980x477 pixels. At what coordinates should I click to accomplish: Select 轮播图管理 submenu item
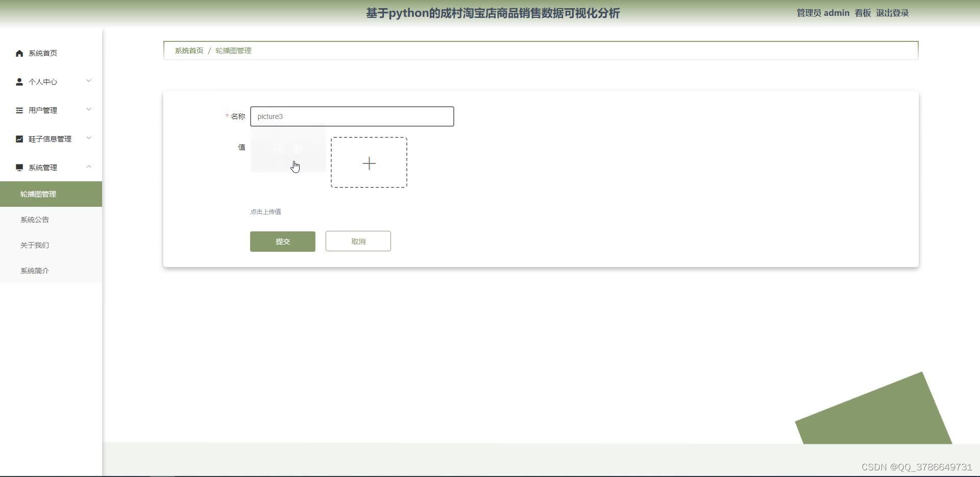point(51,194)
